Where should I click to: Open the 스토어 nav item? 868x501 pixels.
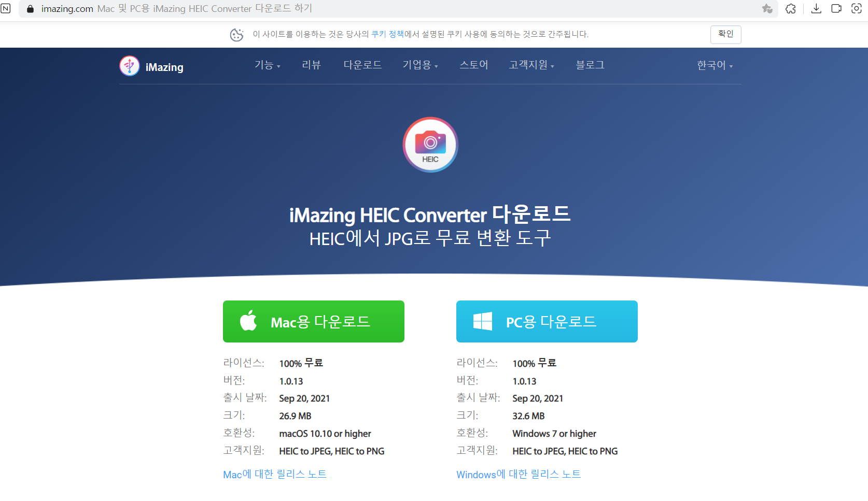click(474, 65)
